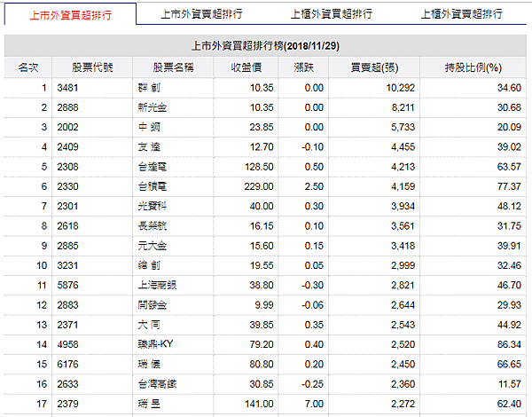The height and width of the screenshot is (417, 532).
Task: Click stock code 2308
Action: (x=67, y=167)
